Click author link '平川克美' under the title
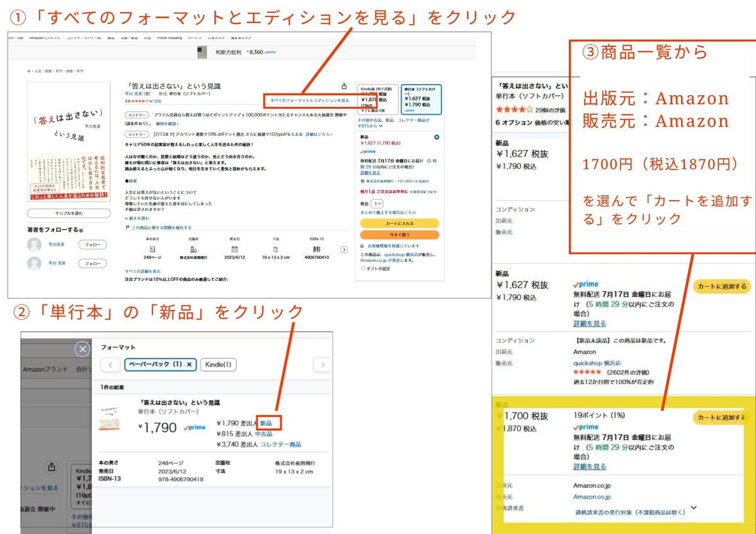756x534 pixels. pyautogui.click(x=134, y=94)
